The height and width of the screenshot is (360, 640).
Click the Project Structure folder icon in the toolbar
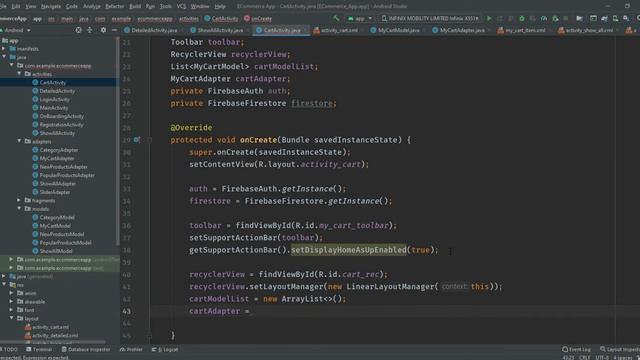(579, 18)
